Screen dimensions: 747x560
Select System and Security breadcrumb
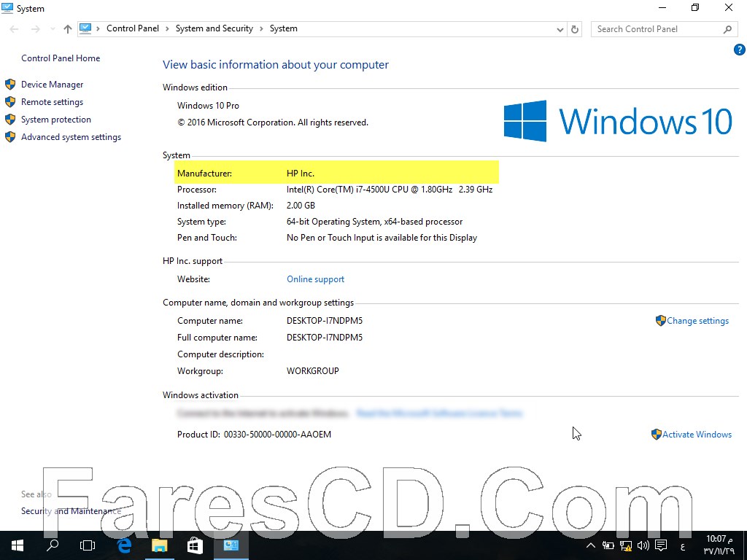pyautogui.click(x=214, y=28)
